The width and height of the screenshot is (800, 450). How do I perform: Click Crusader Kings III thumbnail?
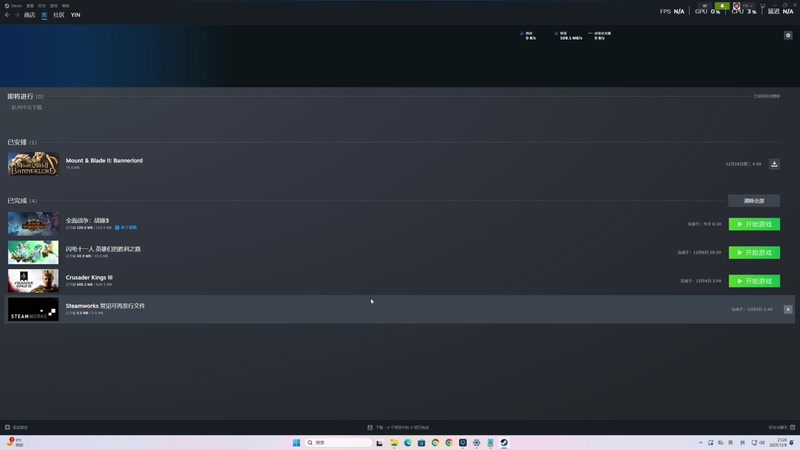[33, 281]
